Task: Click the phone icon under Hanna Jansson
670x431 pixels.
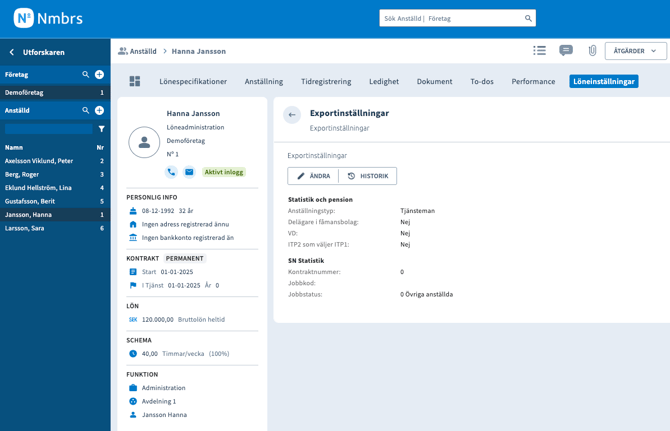Action: point(171,172)
